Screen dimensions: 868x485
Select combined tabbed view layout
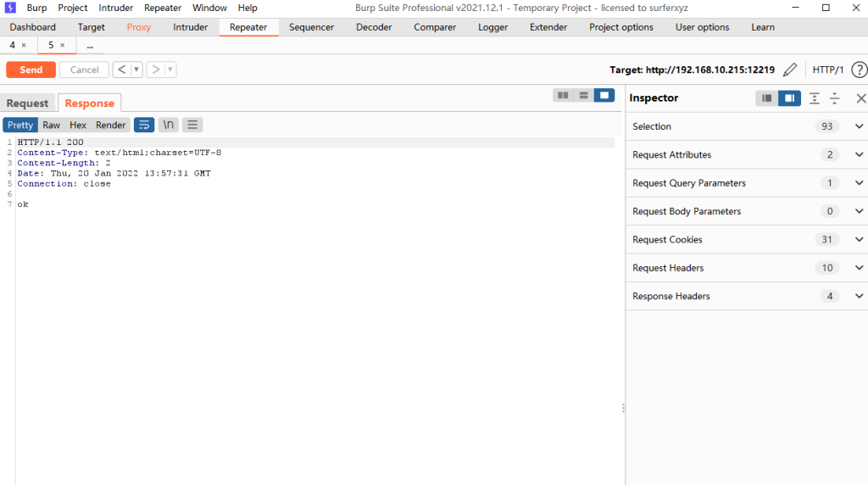[x=604, y=95]
